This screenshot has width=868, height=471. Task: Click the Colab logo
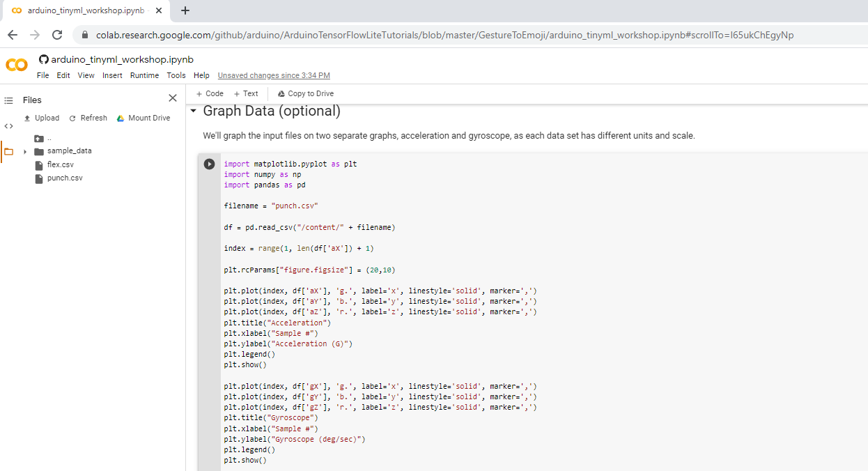[17, 65]
